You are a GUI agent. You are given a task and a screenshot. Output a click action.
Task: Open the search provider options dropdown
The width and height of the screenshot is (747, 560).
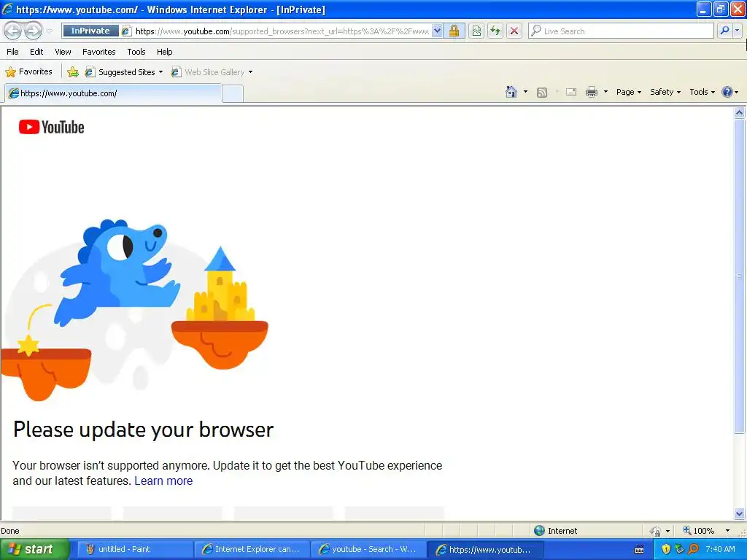(x=737, y=31)
